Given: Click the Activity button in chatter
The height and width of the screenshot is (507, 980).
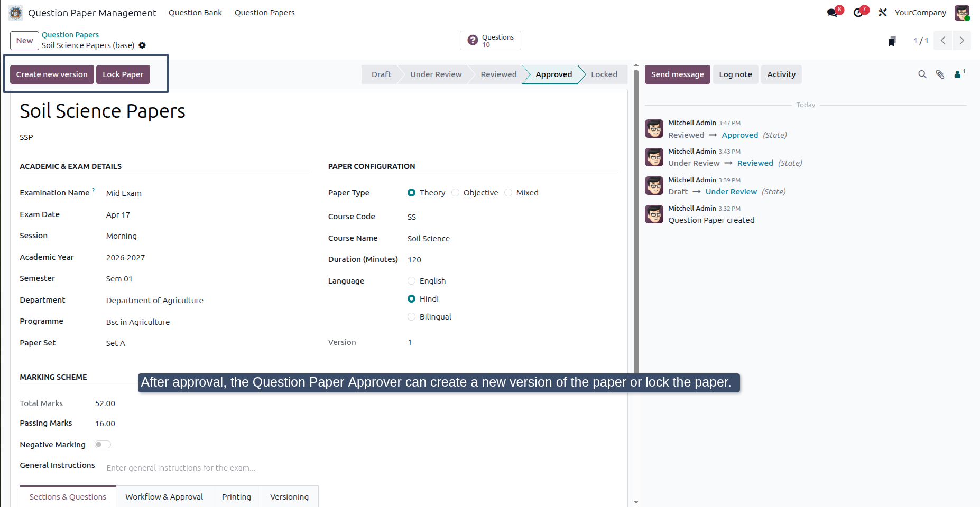Looking at the screenshot, I should pos(781,74).
